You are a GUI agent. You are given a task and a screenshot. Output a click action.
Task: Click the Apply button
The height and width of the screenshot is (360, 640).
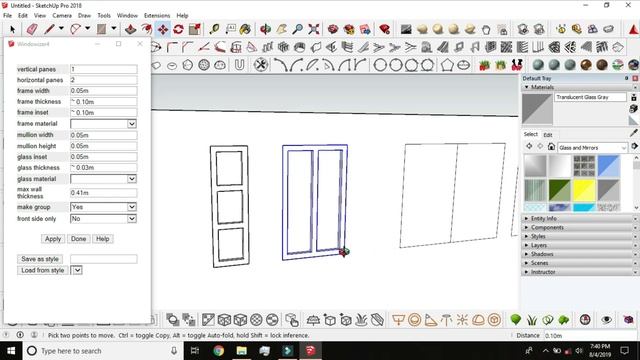click(53, 239)
